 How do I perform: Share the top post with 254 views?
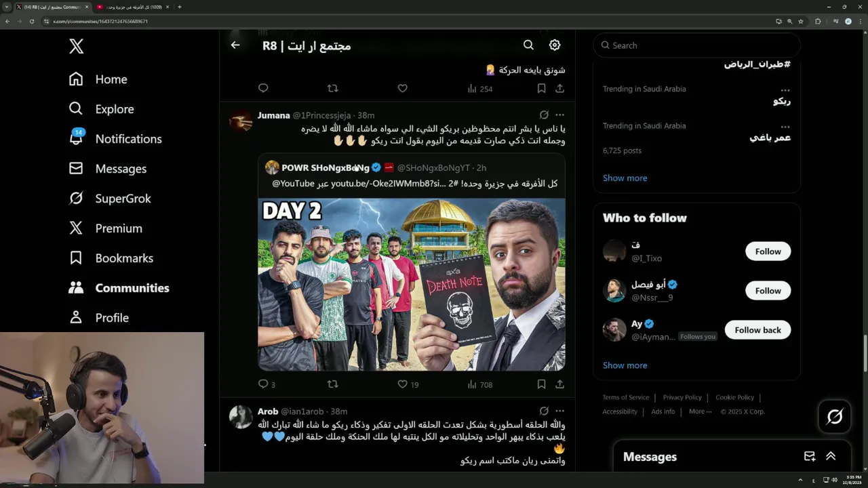coord(559,88)
